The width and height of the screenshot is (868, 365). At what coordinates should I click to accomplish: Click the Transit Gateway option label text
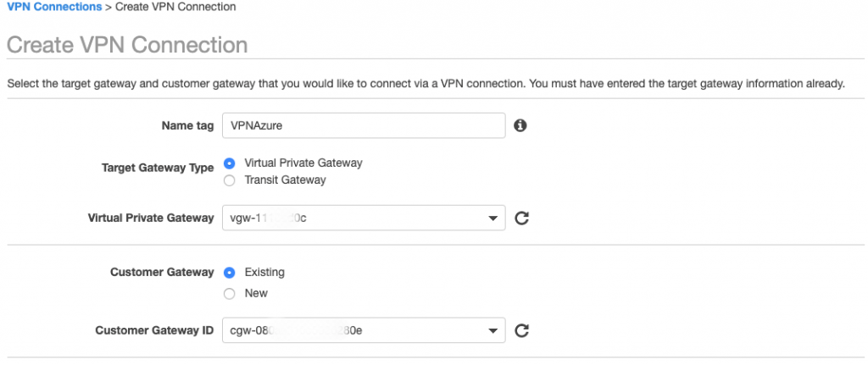[x=285, y=180]
